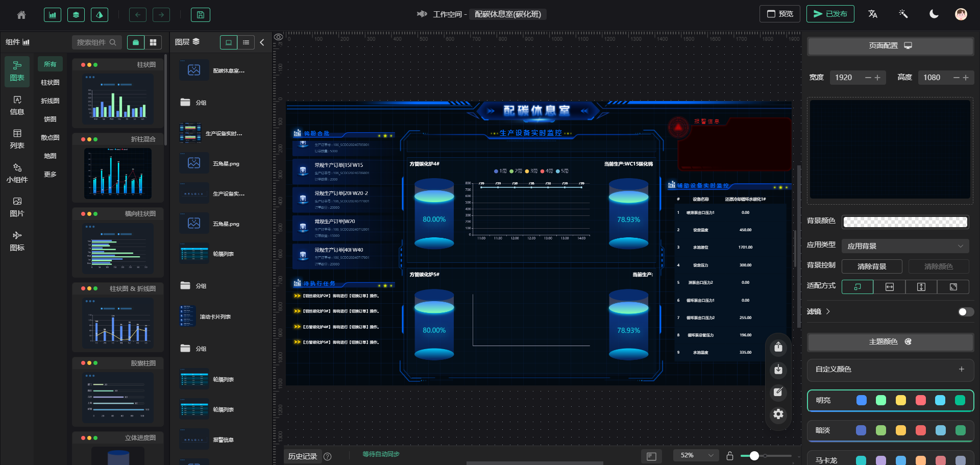Click the 搜索组件 search field
This screenshot has height=465, width=980.
tap(96, 42)
